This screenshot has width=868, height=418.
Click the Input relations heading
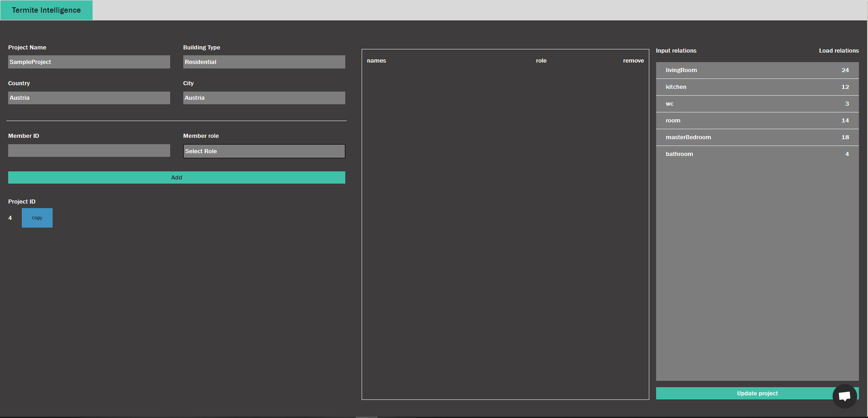pos(676,51)
